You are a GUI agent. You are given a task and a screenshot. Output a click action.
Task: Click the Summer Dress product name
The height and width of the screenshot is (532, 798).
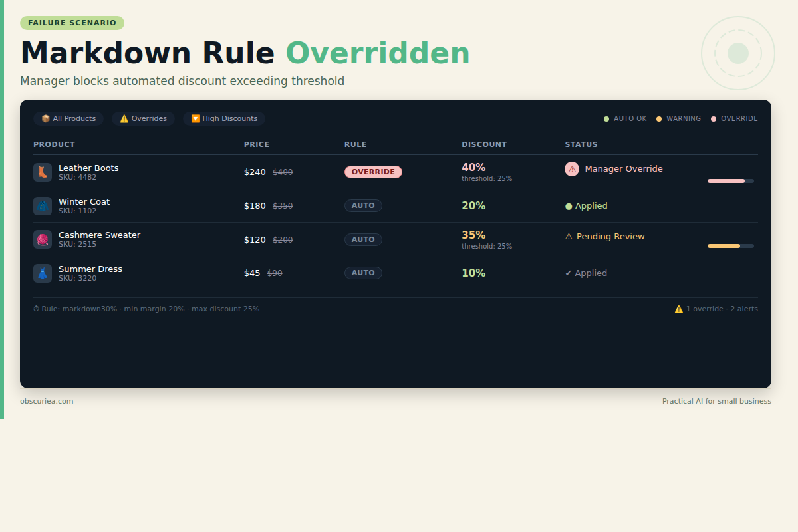90,269
